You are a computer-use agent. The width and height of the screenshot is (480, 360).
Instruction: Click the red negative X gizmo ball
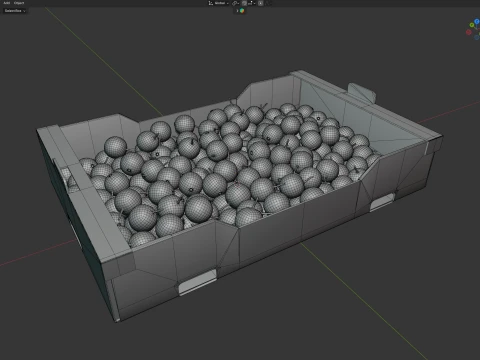(469, 32)
